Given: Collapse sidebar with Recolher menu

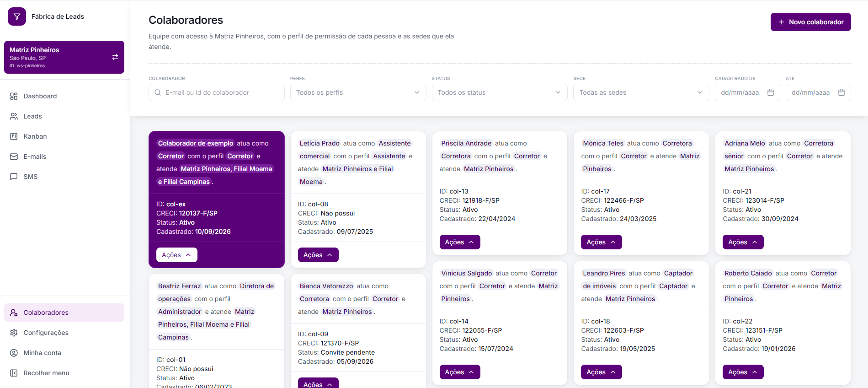Looking at the screenshot, I should point(64,373).
